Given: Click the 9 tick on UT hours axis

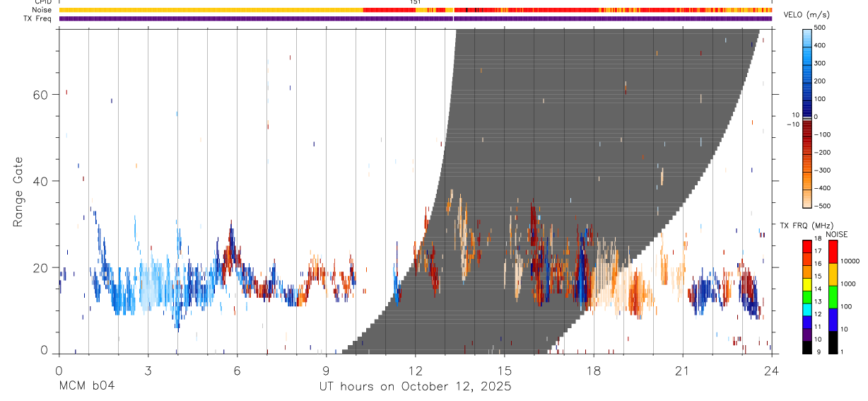Looking at the screenshot, I should click(326, 371).
